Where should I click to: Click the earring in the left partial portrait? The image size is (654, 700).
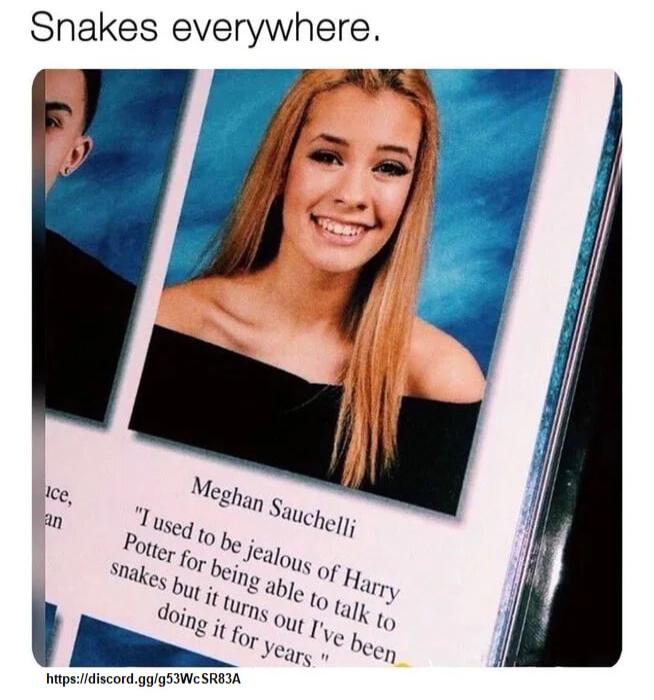[66, 171]
